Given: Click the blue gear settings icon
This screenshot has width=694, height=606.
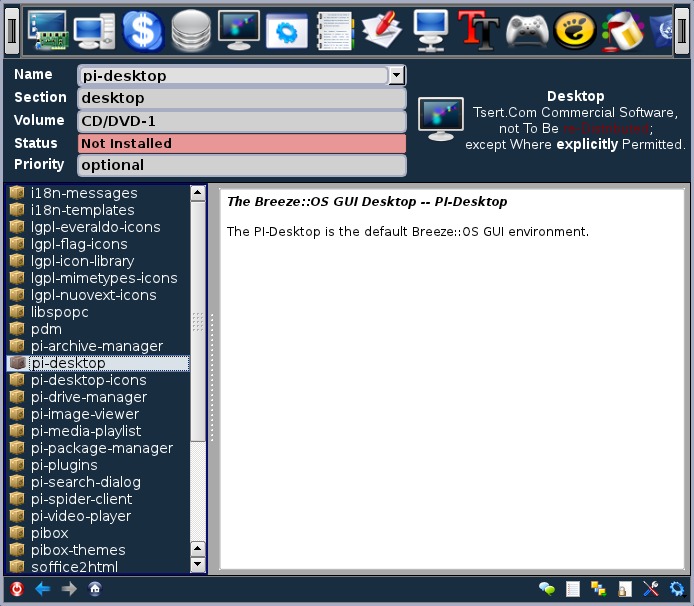Looking at the screenshot, I should tap(677, 589).
